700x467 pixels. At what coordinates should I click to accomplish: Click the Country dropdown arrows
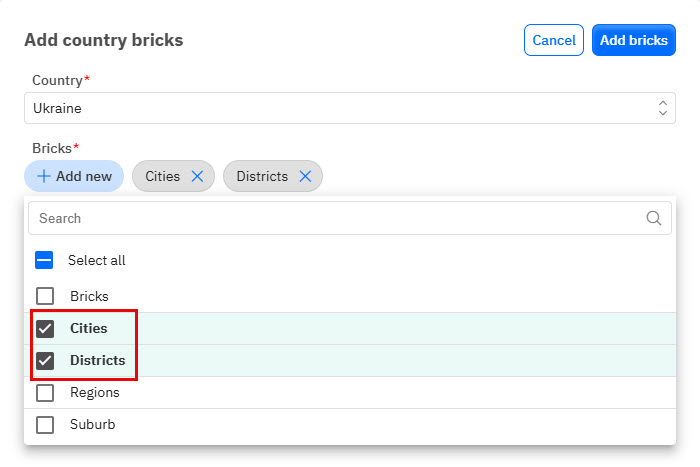(662, 108)
